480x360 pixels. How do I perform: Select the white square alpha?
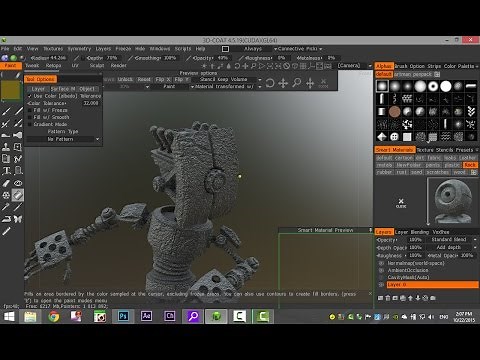point(407,137)
